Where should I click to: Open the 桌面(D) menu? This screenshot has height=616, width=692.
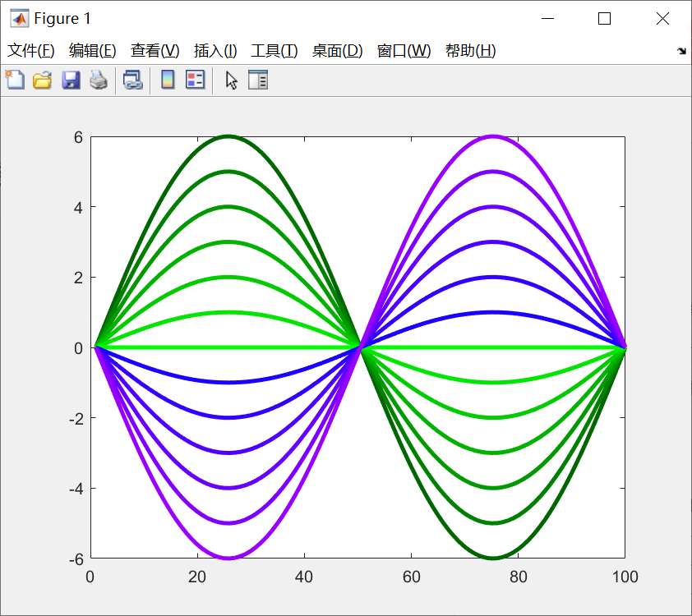pos(338,51)
